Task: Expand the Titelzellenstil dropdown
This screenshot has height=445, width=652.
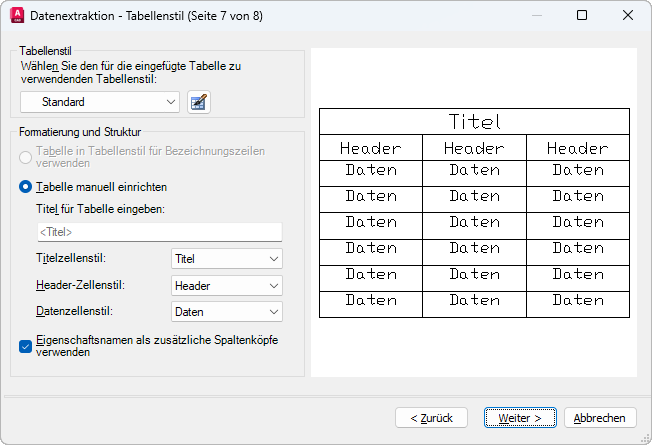Action: [227, 259]
